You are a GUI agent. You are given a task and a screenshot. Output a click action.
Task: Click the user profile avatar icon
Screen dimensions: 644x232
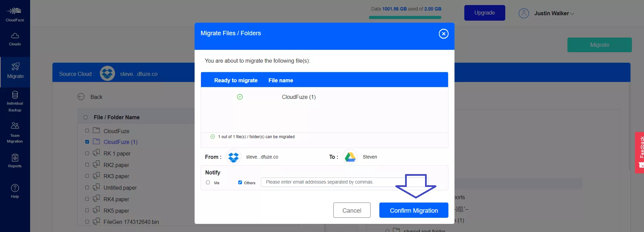(x=524, y=14)
